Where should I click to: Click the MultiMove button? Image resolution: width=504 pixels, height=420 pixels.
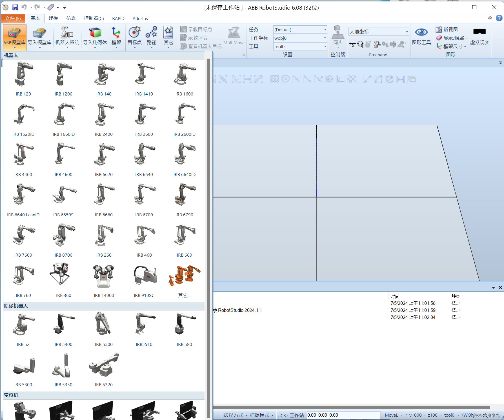pos(234,36)
